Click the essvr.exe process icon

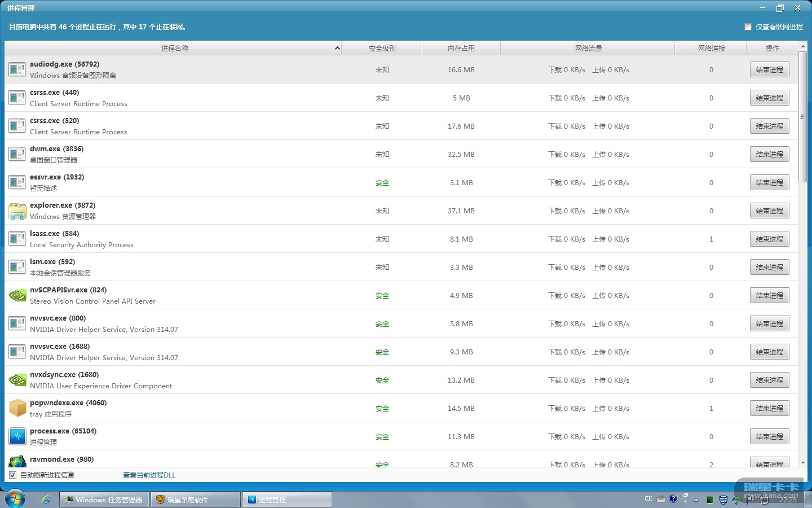click(17, 182)
